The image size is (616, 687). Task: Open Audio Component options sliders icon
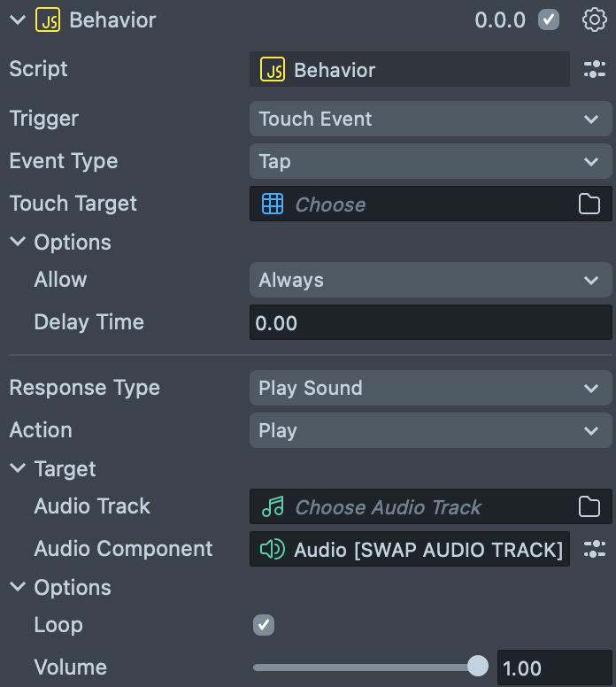(x=595, y=550)
